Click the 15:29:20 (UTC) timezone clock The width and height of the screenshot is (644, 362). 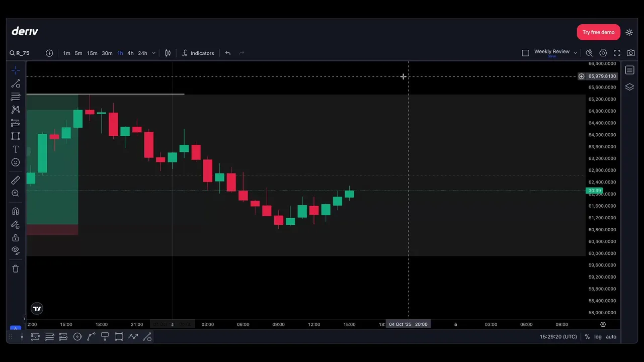click(558, 337)
